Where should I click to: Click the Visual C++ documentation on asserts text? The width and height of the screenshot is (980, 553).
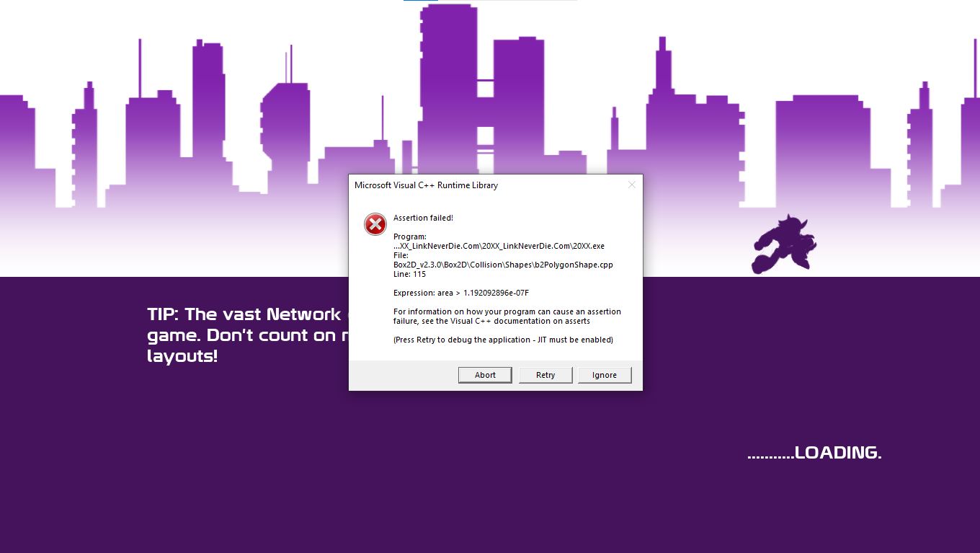pyautogui.click(x=491, y=321)
